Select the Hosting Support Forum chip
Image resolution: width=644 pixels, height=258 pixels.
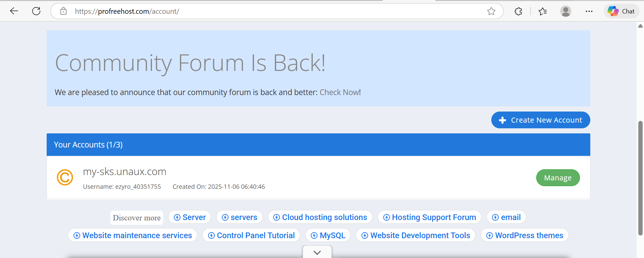tap(429, 217)
